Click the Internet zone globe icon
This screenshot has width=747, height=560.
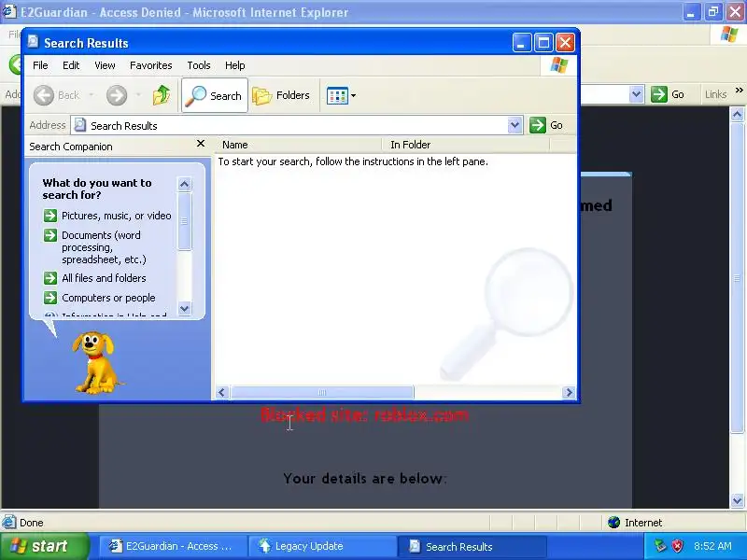[614, 523]
